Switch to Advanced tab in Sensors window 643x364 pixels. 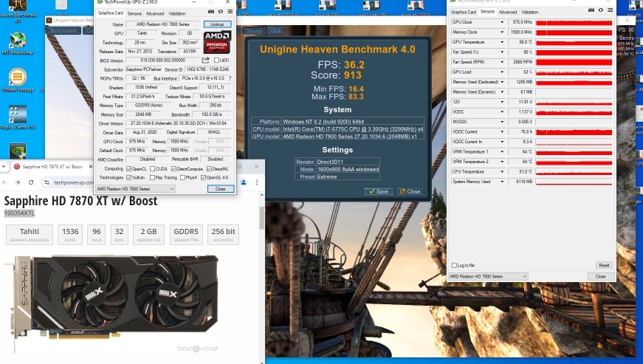pyautogui.click(x=508, y=12)
